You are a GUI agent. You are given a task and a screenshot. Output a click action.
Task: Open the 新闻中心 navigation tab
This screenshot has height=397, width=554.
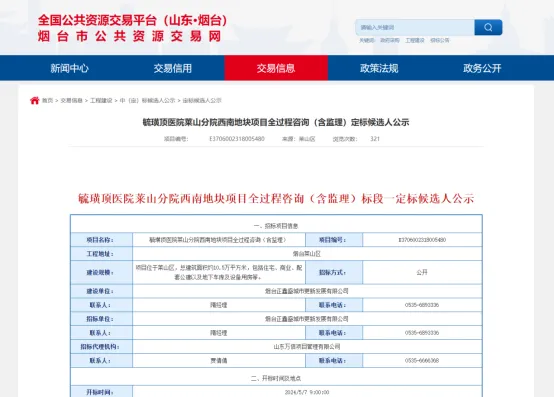click(69, 68)
